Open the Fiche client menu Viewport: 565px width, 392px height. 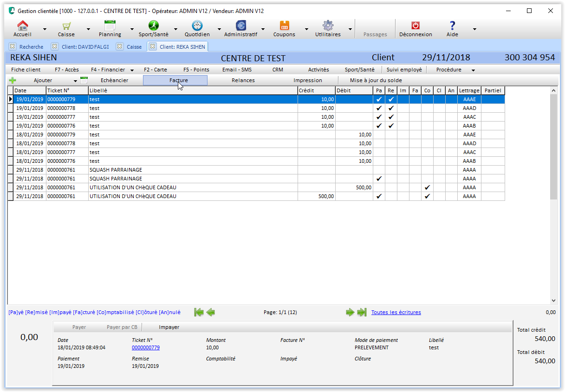(26, 70)
